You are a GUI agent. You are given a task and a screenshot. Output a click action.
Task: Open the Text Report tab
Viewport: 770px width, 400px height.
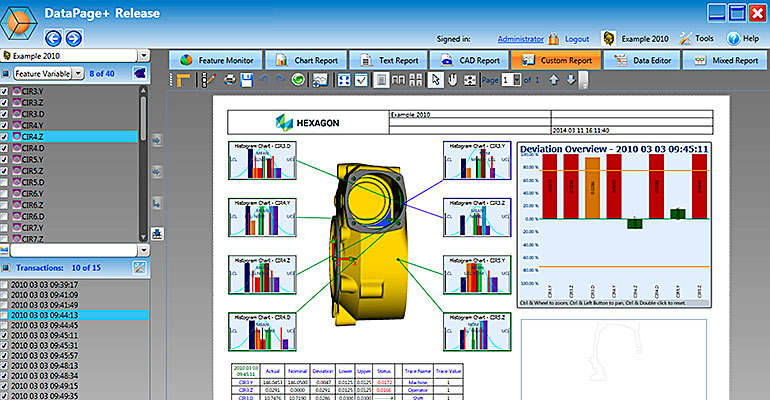coord(388,60)
